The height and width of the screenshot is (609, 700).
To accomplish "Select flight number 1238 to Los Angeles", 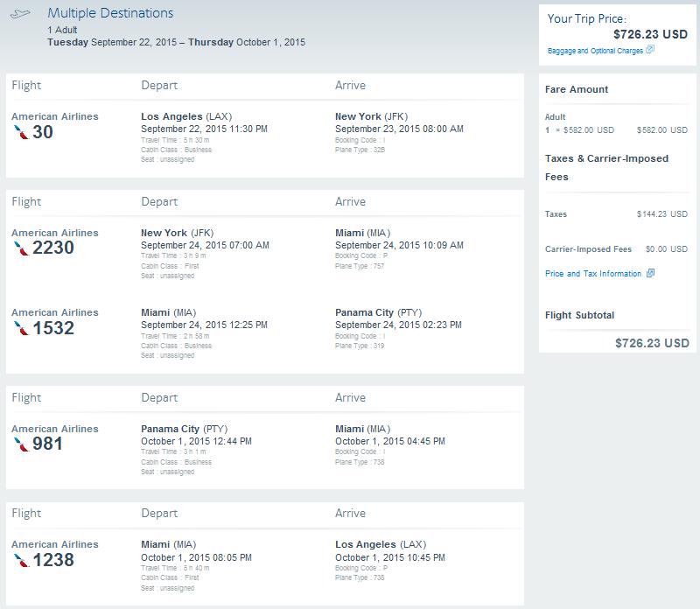I will [x=53, y=560].
